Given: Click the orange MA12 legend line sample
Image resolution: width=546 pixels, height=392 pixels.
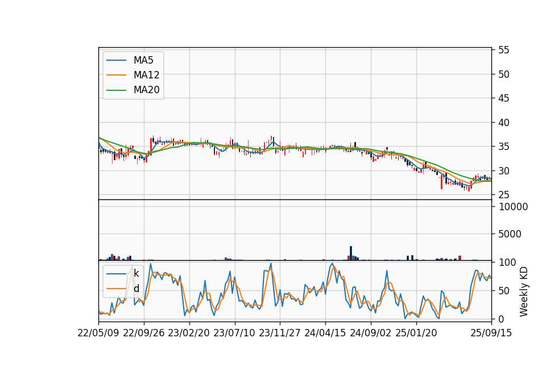Looking at the screenshot, I should (116, 75).
